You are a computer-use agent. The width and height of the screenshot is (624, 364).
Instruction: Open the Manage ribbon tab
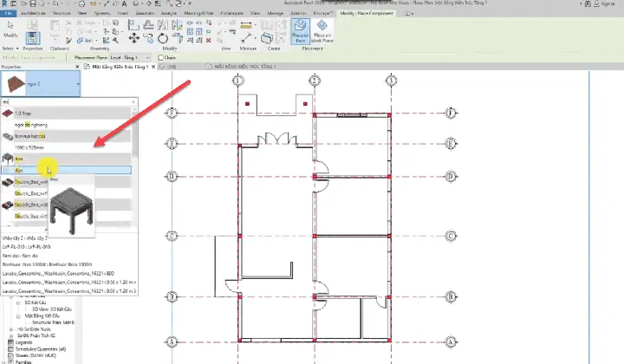point(275,13)
